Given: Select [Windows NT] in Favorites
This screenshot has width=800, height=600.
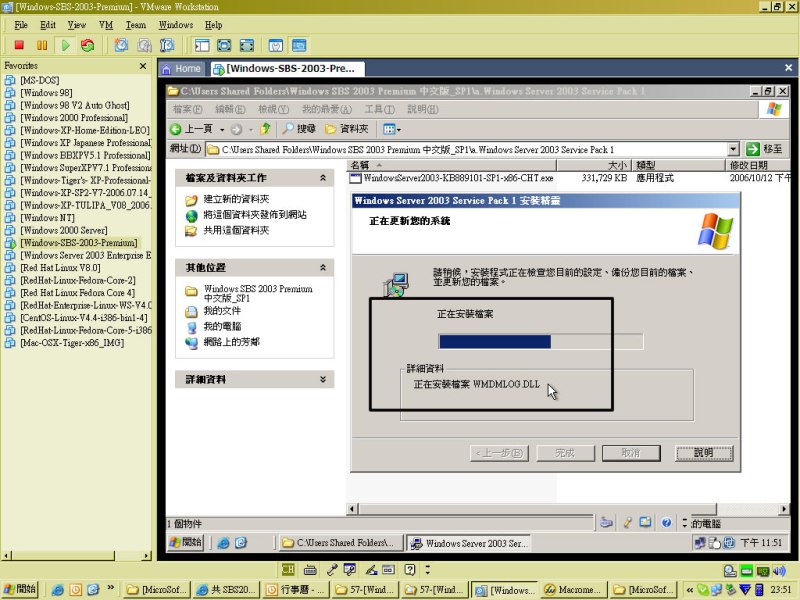Looking at the screenshot, I should [x=47, y=218].
